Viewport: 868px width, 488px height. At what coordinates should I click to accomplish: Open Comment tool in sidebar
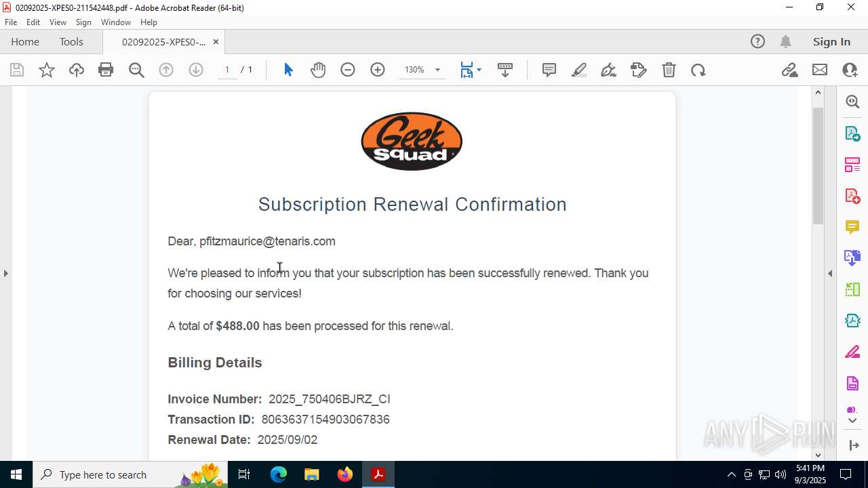(x=852, y=226)
